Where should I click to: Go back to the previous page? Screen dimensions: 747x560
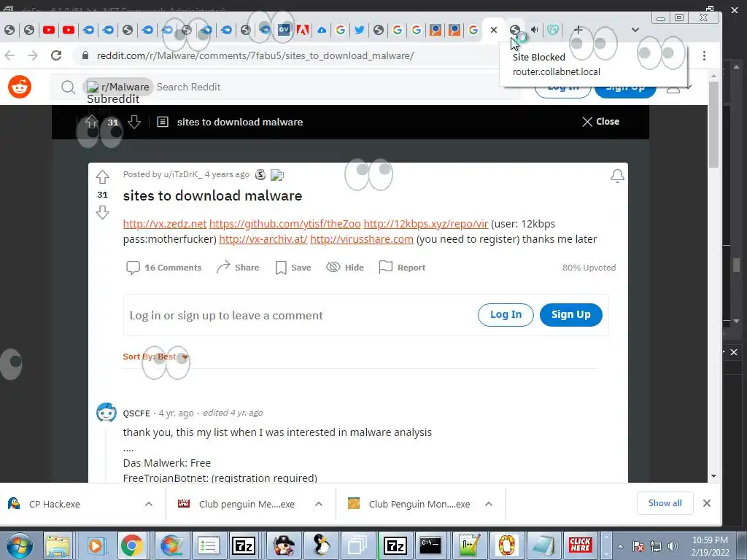(x=10, y=55)
